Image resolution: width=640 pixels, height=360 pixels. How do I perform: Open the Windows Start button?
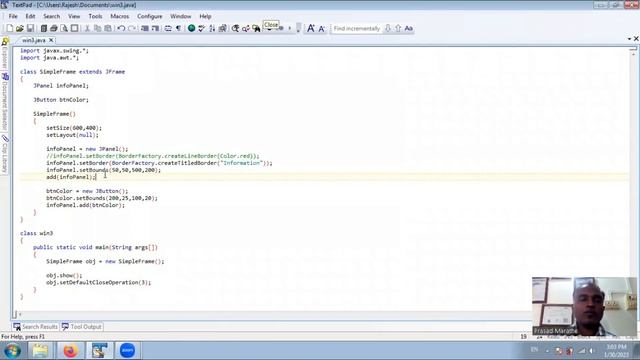(12, 351)
